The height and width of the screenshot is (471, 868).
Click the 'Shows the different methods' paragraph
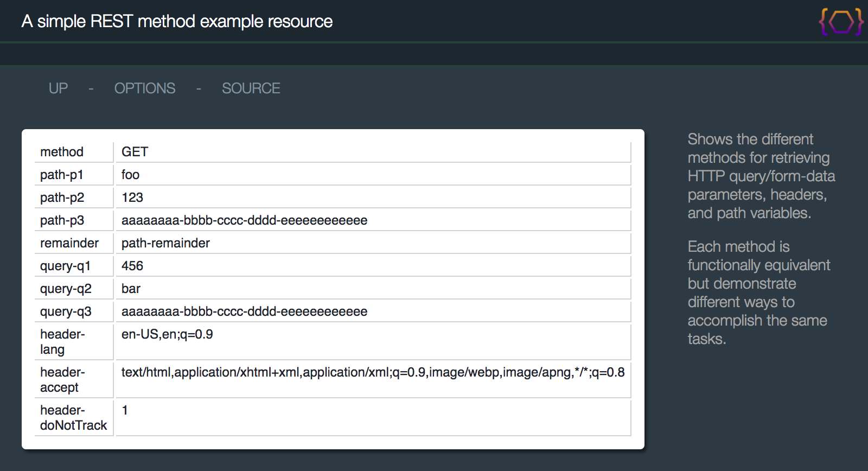tap(762, 176)
